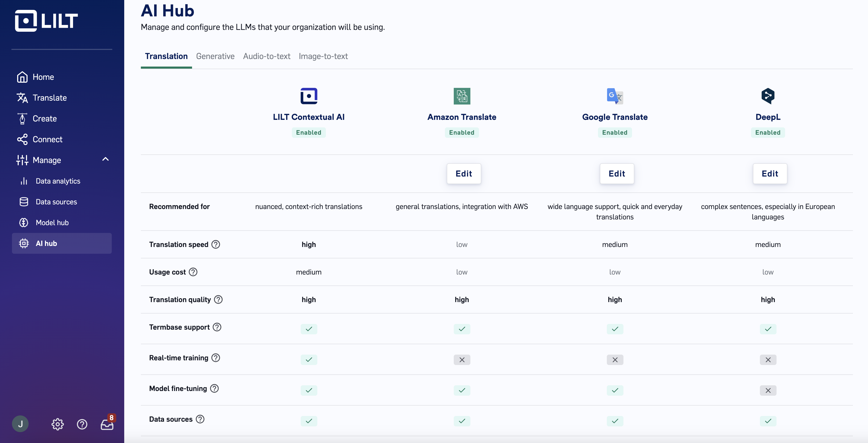Click the Model fine-tuning help icon
The height and width of the screenshot is (443, 868).
[x=214, y=388]
